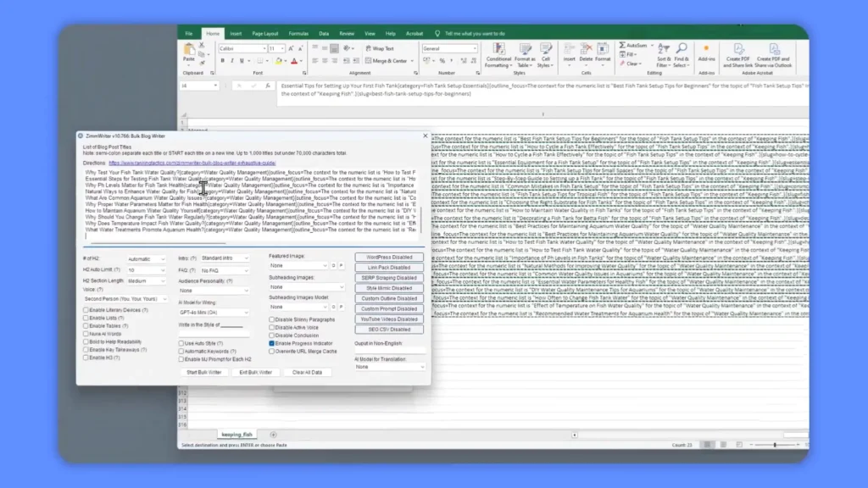Uncheck Enable Progress Indicator
This screenshot has height=488, width=868.
pyautogui.click(x=271, y=343)
